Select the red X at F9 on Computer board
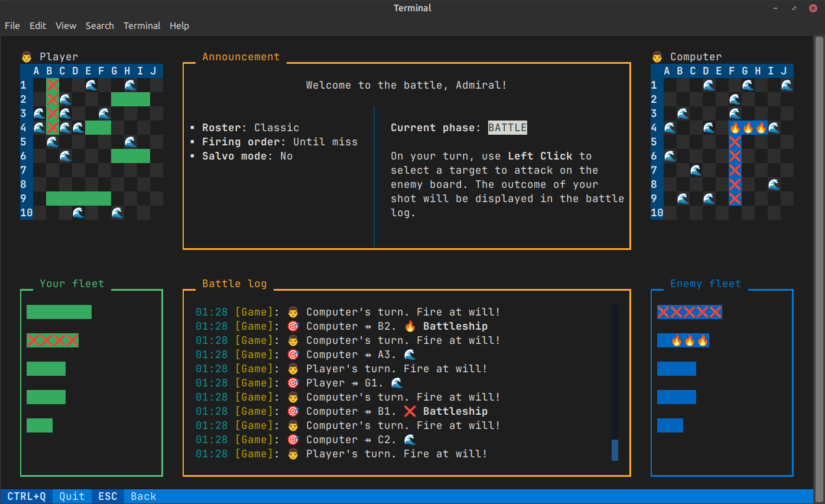Image resolution: width=825 pixels, height=504 pixels. point(735,199)
